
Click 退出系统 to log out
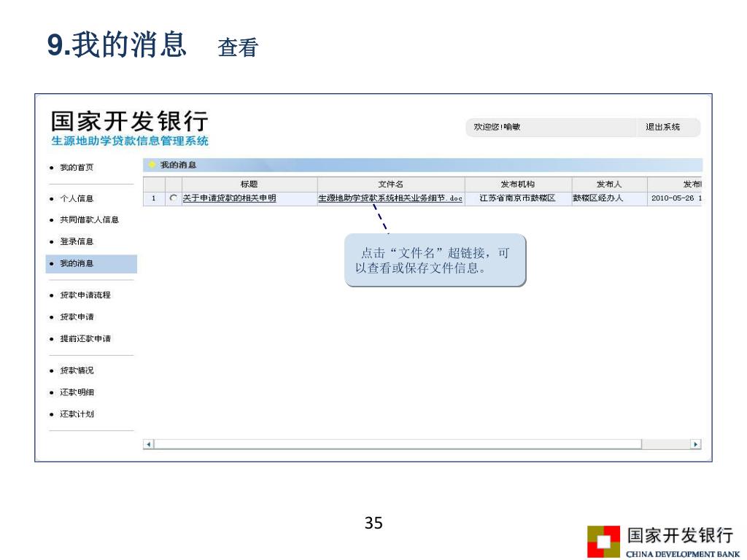point(662,127)
